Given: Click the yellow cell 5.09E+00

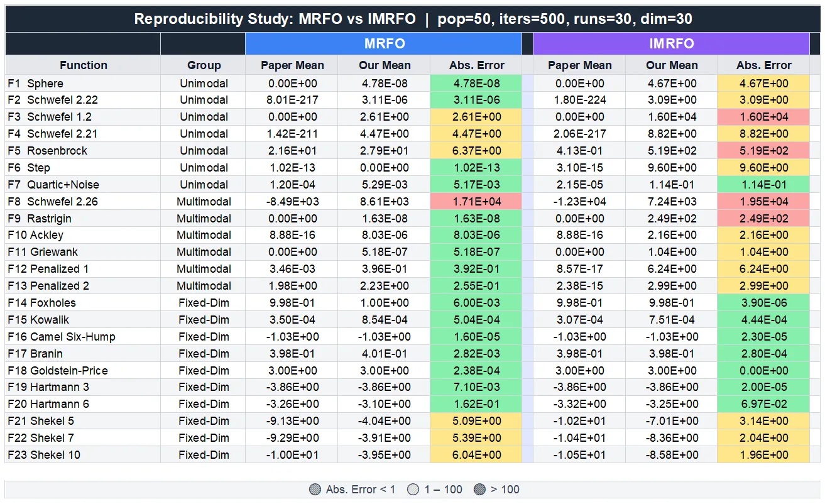Looking at the screenshot, I should coord(477,421).
